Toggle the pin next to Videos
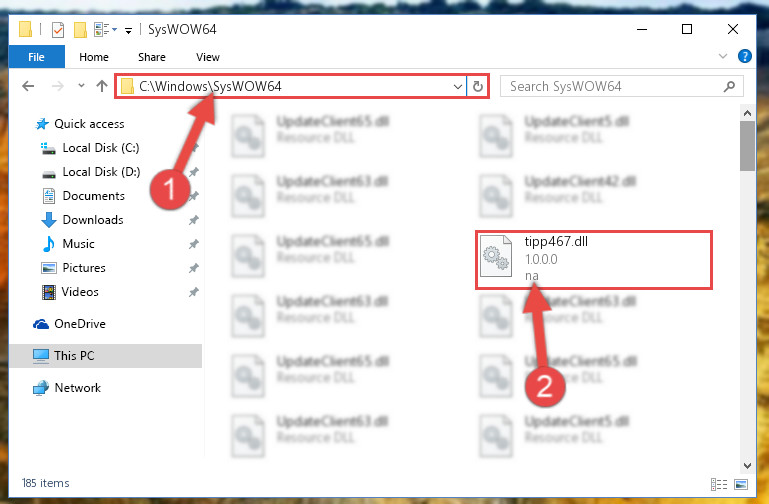This screenshot has width=769, height=504. pyautogui.click(x=194, y=292)
